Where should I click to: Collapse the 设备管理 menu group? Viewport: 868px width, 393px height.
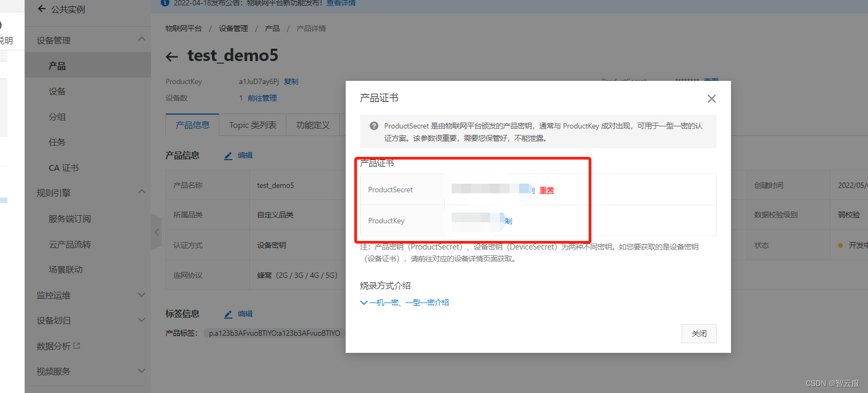(141, 39)
